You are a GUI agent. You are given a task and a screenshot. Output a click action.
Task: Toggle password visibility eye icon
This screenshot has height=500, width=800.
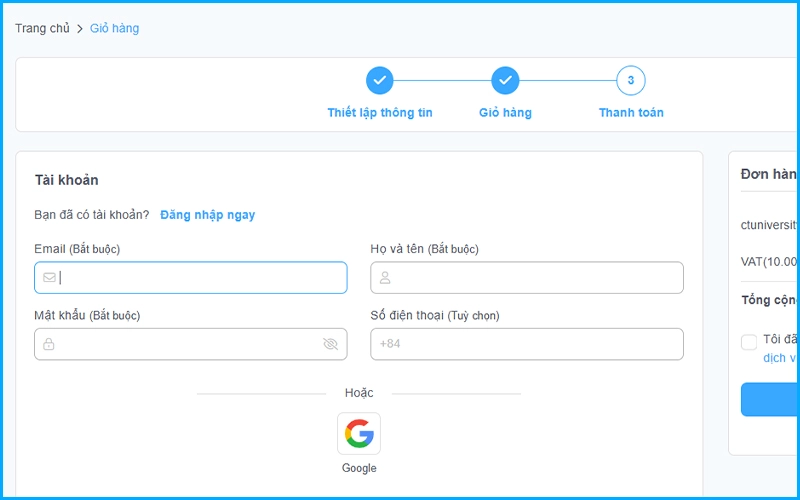330,344
